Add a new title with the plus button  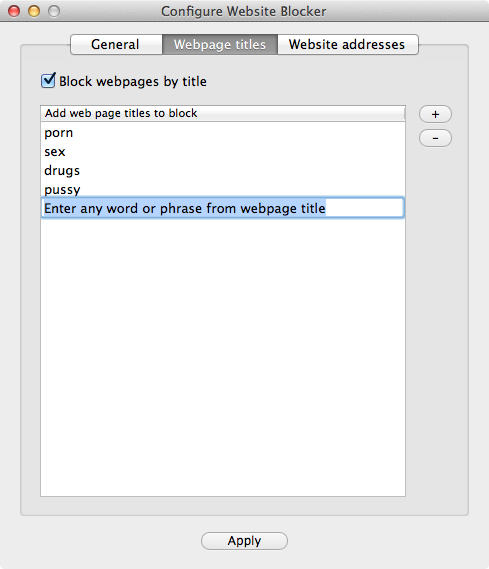[x=435, y=114]
